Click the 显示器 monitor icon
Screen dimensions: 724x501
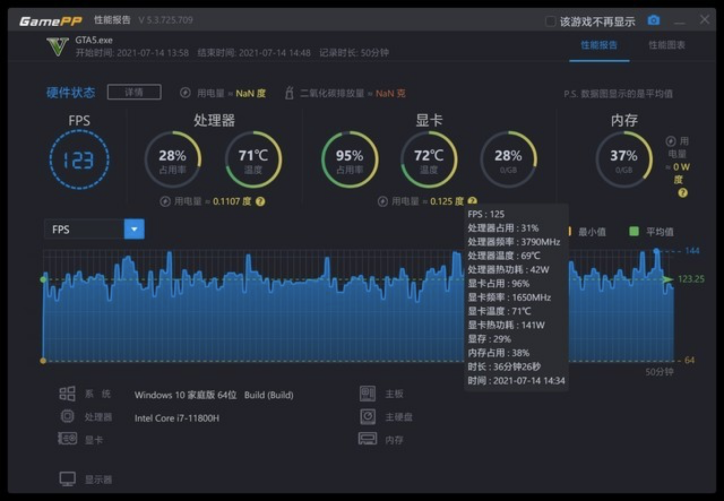click(67, 479)
